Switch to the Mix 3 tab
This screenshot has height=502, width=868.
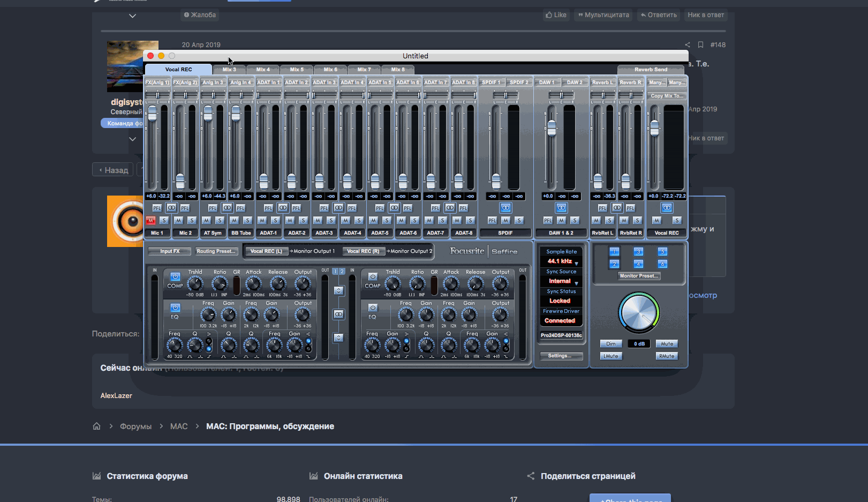tap(229, 70)
